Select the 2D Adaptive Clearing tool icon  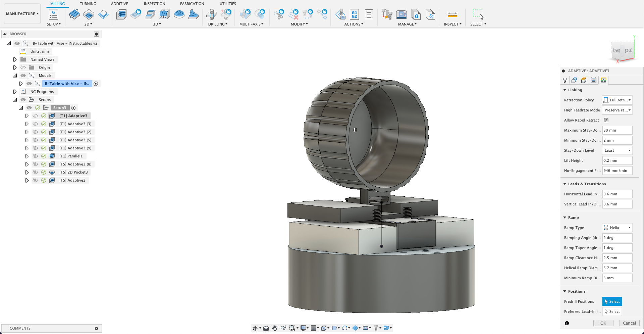coord(74,14)
